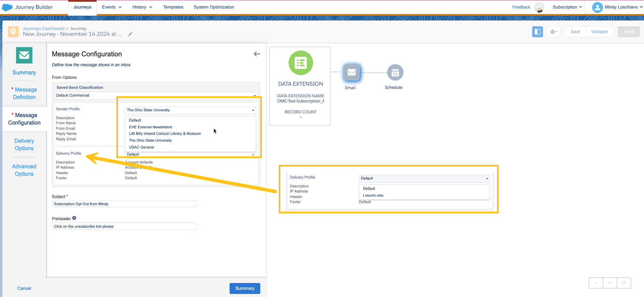Open the Journeys Dashboard breadcrumb link
Image resolution: width=644 pixels, height=297 pixels.
44,29
